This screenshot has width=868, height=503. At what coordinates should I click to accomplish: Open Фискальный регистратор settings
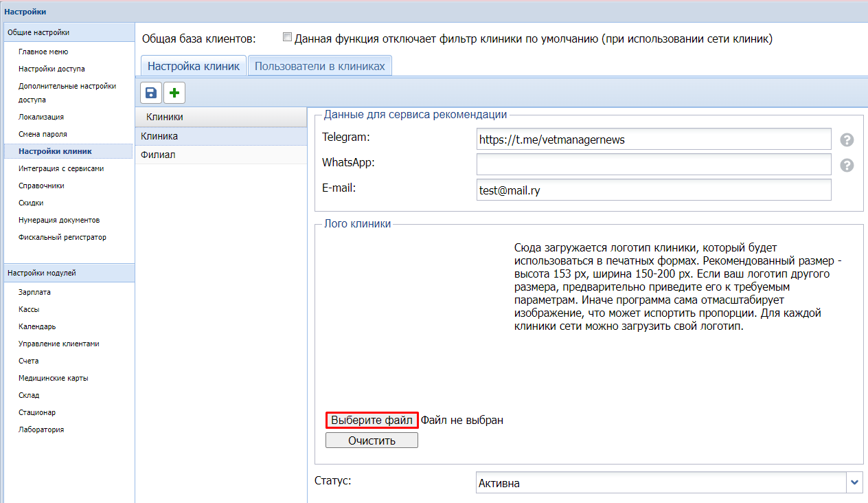coord(62,237)
